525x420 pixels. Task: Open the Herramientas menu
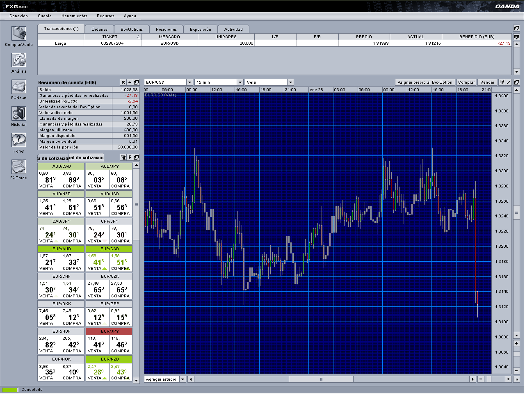pyautogui.click(x=74, y=16)
